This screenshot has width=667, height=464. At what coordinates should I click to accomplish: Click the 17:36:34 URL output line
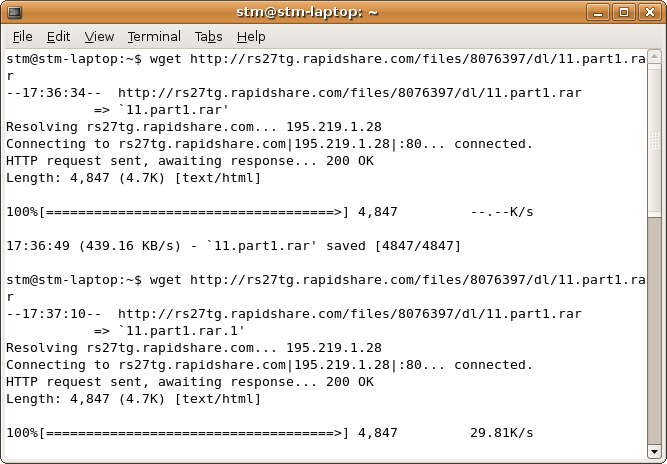[x=294, y=93]
